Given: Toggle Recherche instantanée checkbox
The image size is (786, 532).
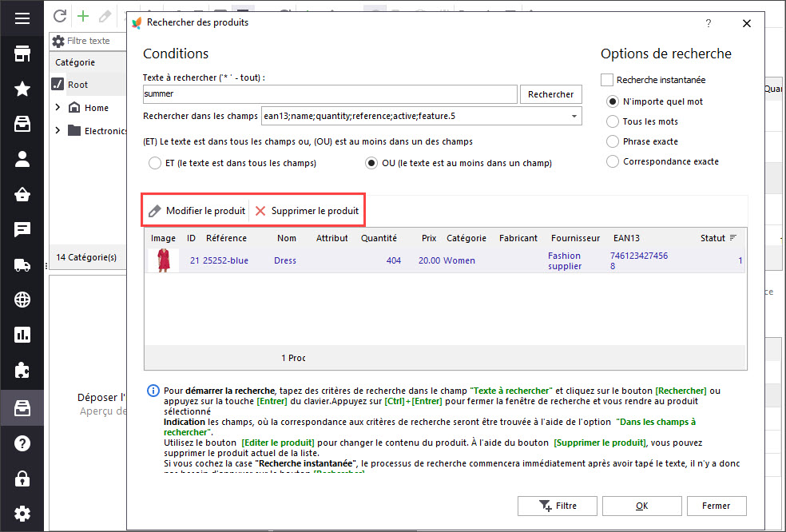Looking at the screenshot, I should 606,80.
